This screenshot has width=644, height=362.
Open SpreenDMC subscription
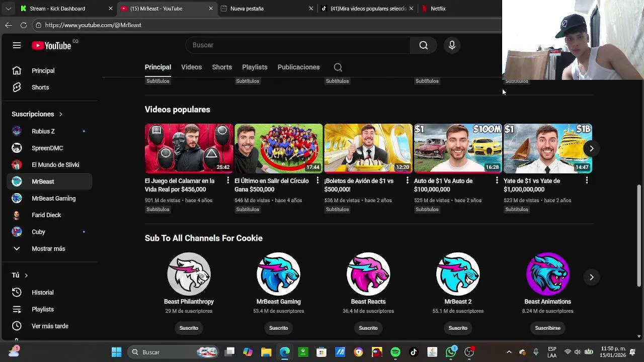click(49, 148)
